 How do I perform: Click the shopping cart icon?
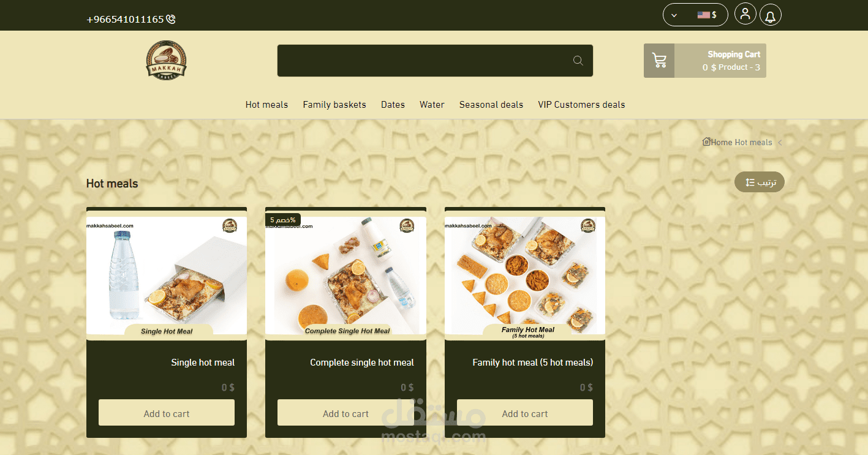[659, 61]
